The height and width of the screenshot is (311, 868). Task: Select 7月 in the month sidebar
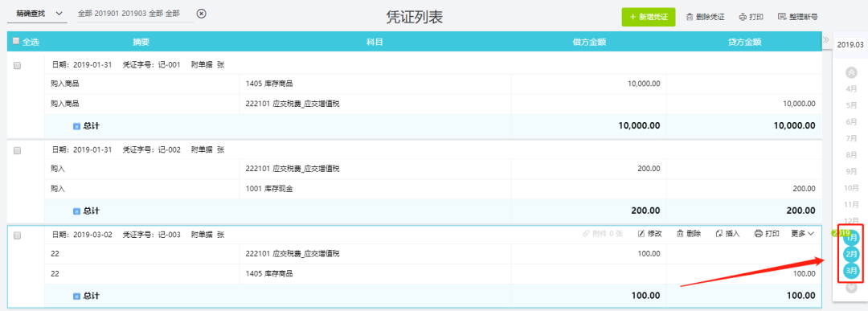tap(852, 138)
